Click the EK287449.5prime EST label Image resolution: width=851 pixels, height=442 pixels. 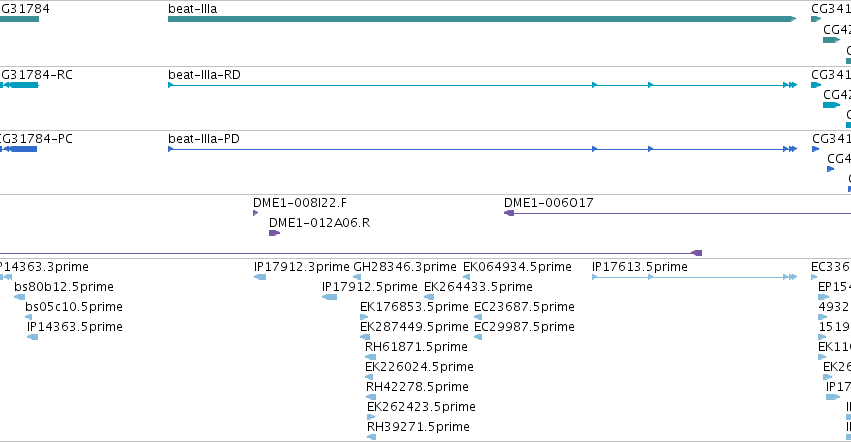pos(414,327)
